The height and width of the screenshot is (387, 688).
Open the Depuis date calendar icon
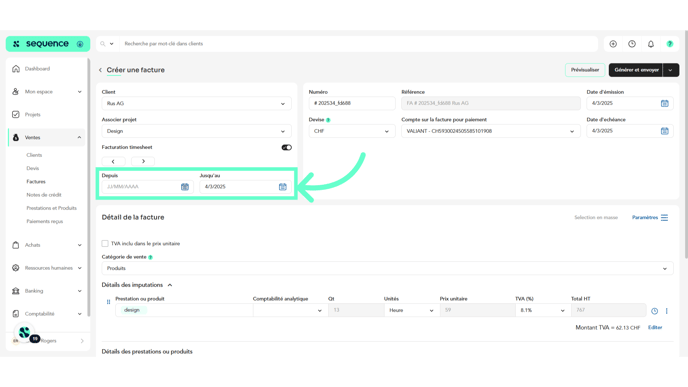185,187
